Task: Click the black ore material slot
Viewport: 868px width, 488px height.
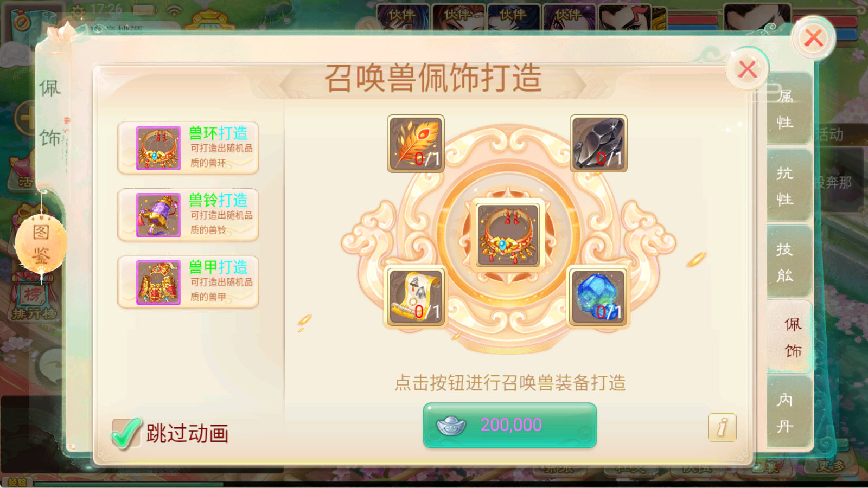Action: pos(598,144)
